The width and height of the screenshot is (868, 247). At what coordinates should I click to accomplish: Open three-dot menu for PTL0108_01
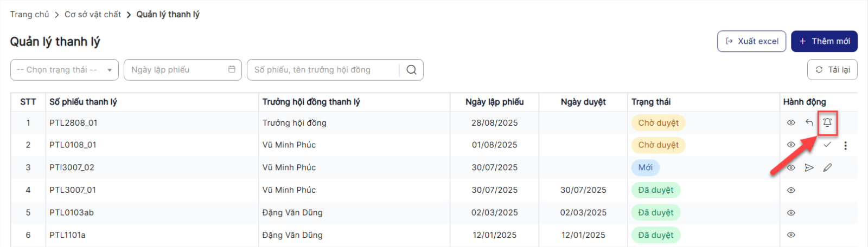[845, 145]
